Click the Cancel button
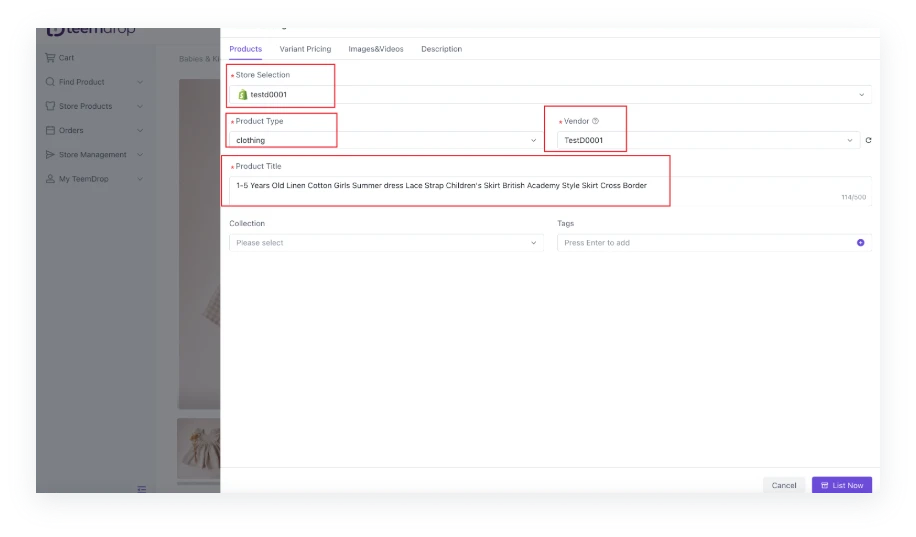This screenshot has width=916, height=537. point(784,485)
